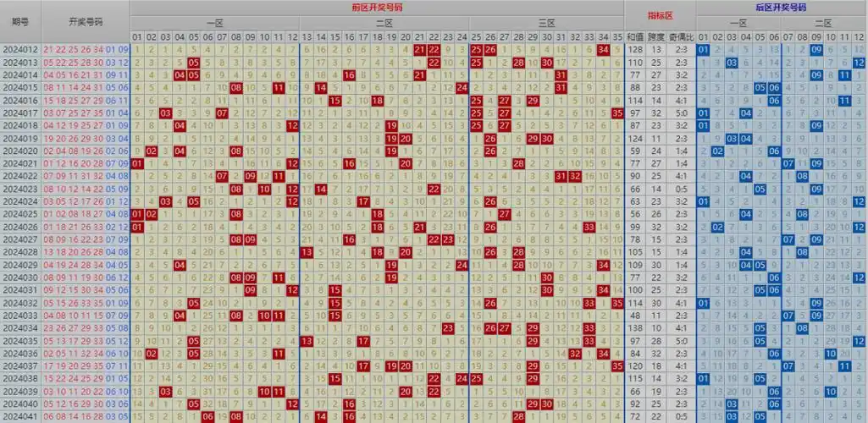Viewport: 868px width, 423px height.
Task: Click blue ball 07 in row 2024021
Action: coord(788,163)
